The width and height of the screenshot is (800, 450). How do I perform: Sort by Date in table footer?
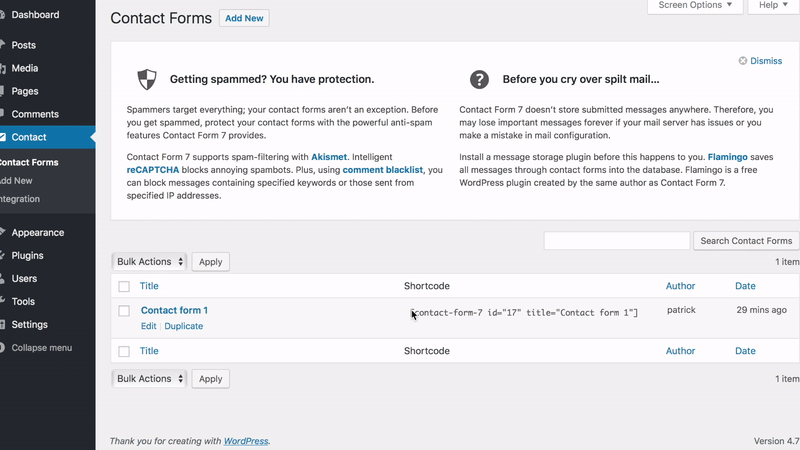(x=745, y=351)
